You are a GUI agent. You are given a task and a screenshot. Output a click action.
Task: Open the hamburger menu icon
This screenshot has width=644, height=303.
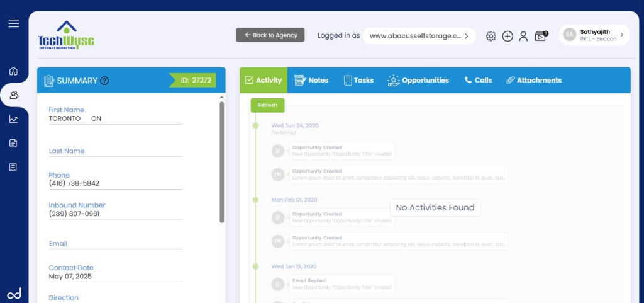click(x=14, y=23)
